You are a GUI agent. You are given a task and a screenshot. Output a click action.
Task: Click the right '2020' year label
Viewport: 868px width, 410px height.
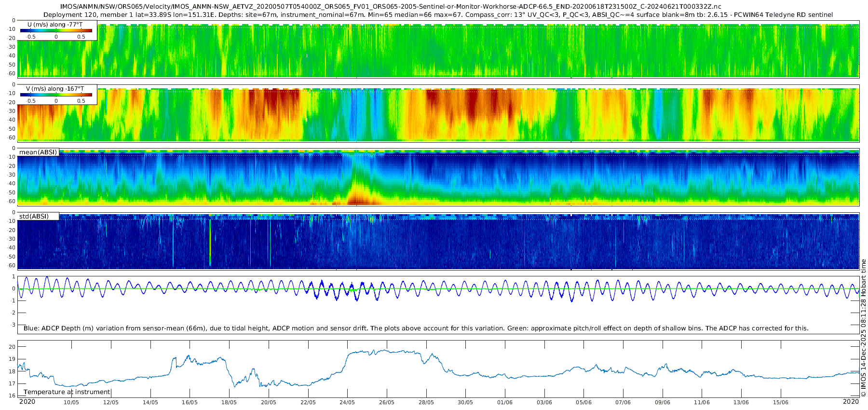pos(851,402)
